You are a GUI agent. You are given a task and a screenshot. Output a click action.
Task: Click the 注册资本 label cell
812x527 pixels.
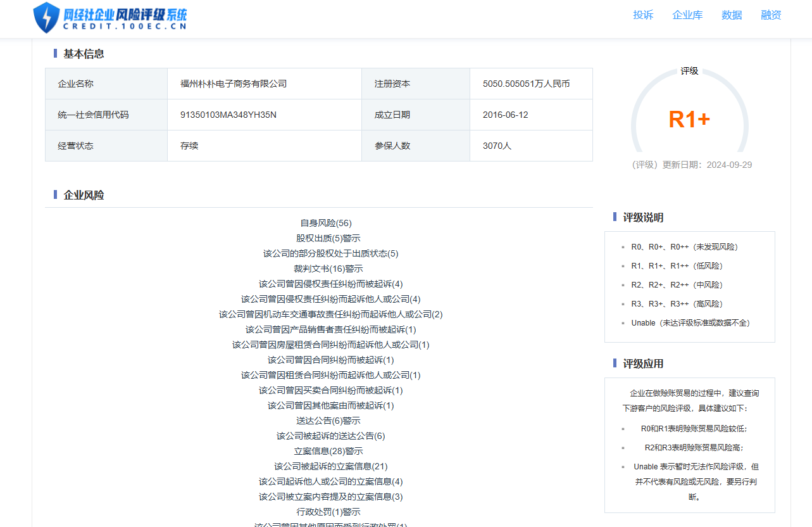pos(416,84)
